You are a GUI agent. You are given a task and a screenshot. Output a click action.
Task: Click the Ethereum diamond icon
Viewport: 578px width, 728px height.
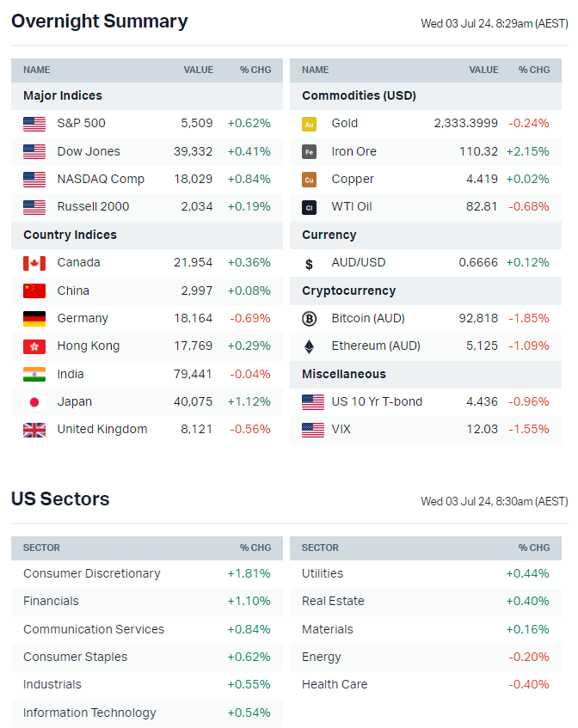[x=309, y=346]
